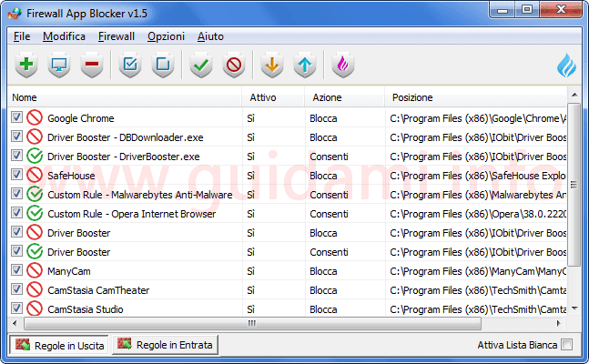589x364 pixels.
Task: Enable the Attiva Lista Bianca checkbox
Action: pos(567,345)
